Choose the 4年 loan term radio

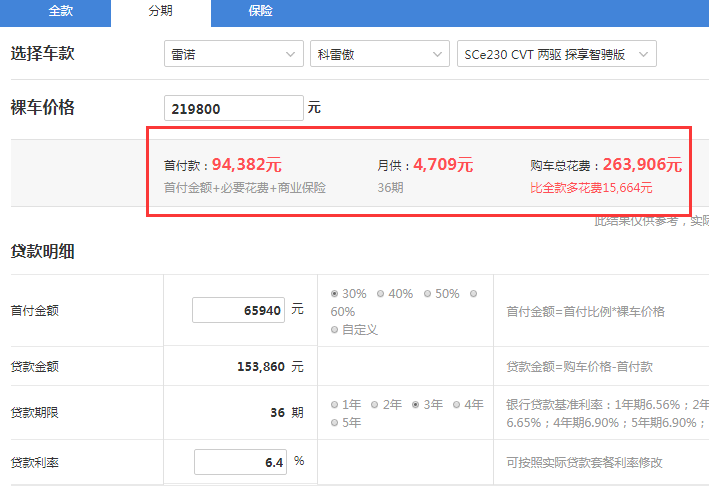click(x=456, y=405)
